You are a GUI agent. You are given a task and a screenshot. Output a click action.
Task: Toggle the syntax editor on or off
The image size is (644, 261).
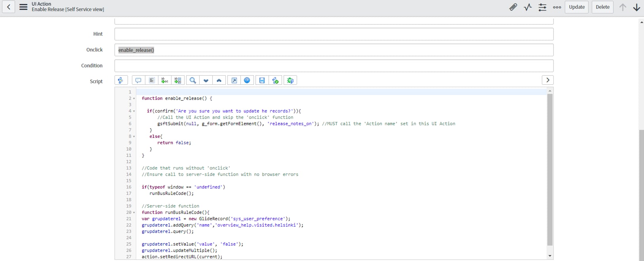pos(121,80)
